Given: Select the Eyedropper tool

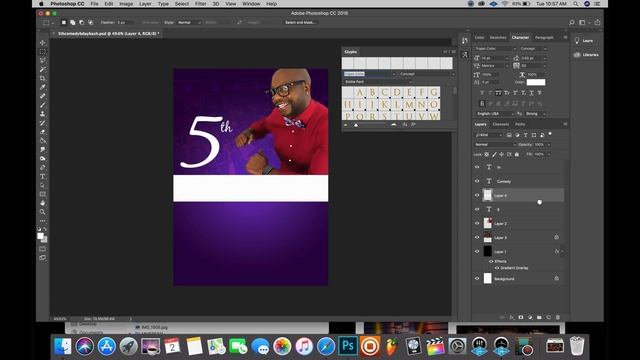Looking at the screenshot, I should pos(42,87).
